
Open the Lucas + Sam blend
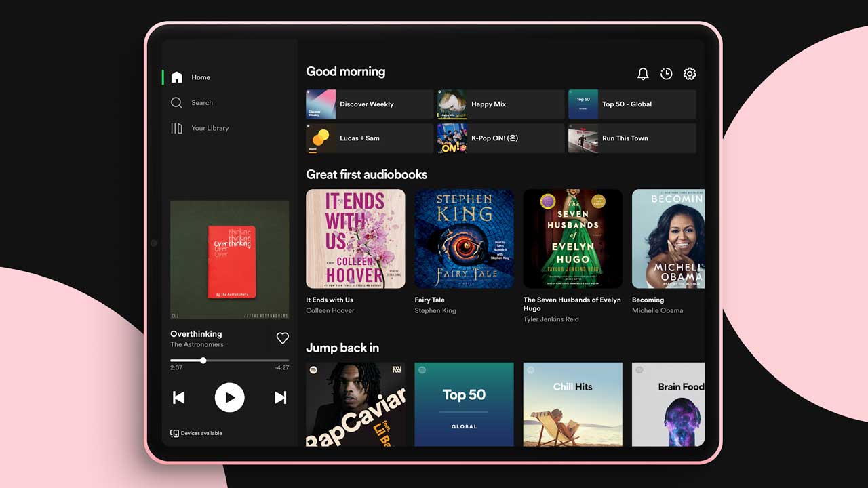pos(370,138)
